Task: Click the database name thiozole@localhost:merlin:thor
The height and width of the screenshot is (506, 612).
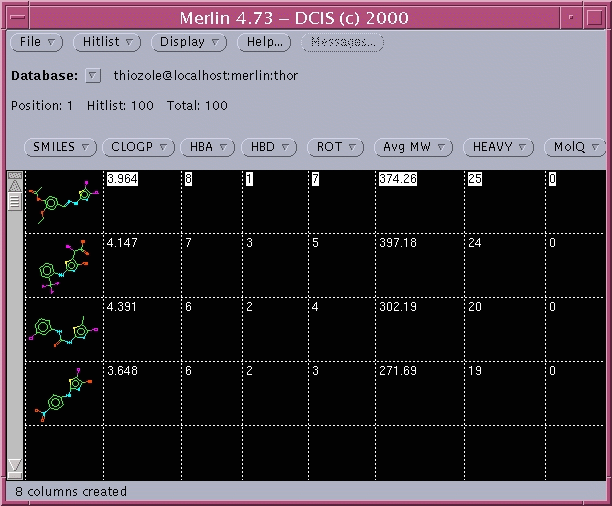Action: click(x=206, y=75)
